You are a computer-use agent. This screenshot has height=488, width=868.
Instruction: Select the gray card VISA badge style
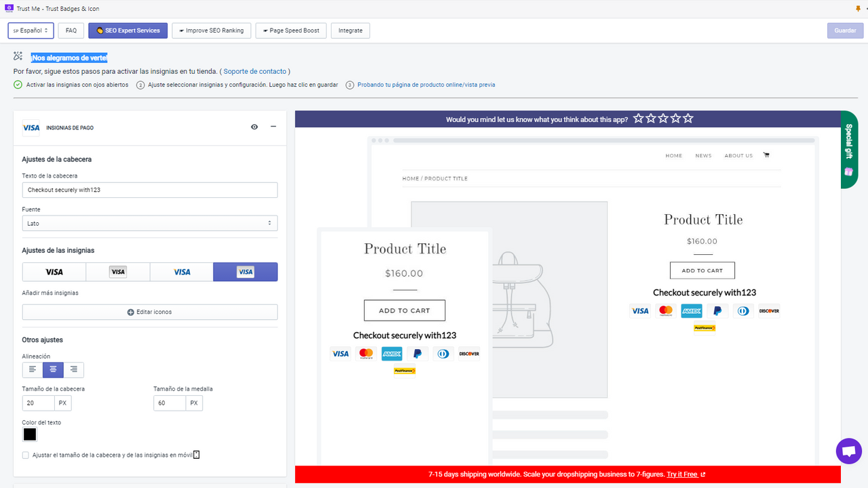118,272
